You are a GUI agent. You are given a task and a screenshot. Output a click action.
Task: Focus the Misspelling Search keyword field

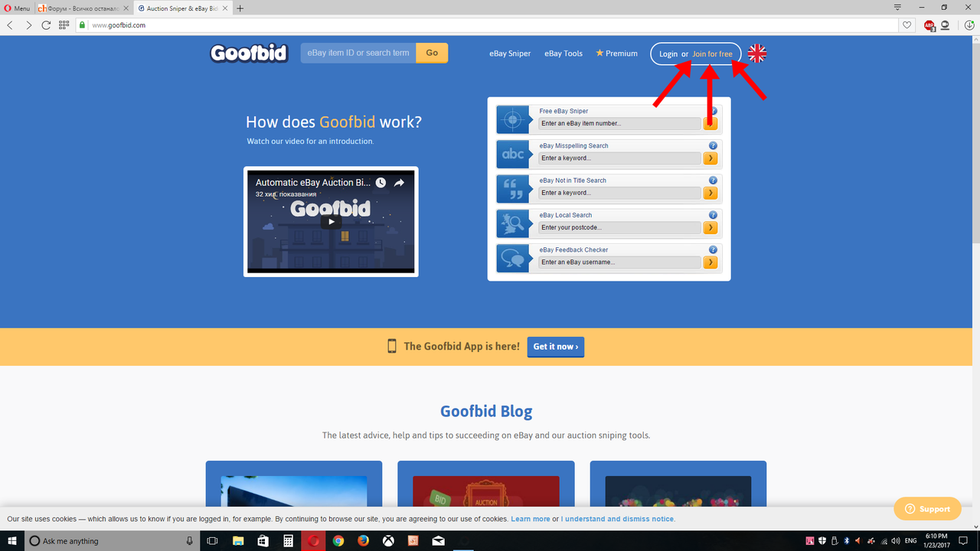click(620, 158)
